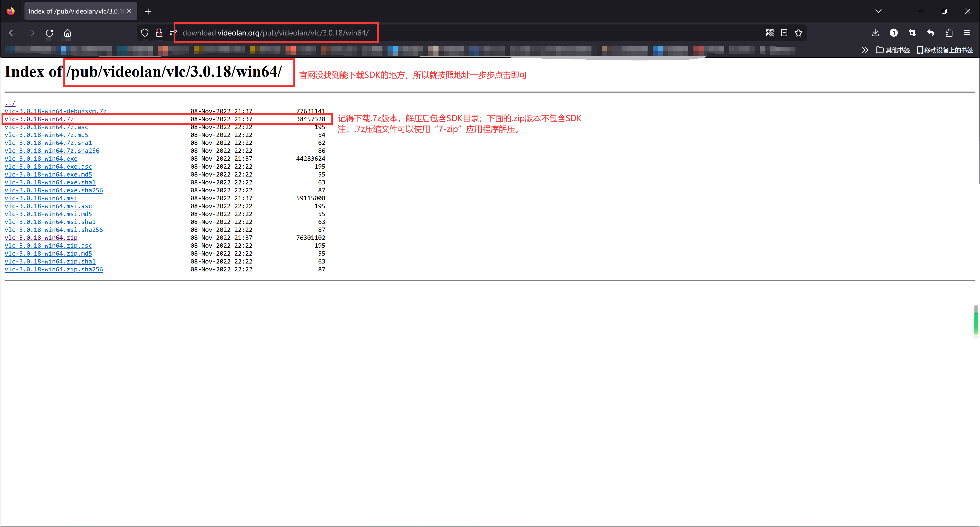This screenshot has height=527, width=980.
Task: Toggle reader view icon in address bar
Action: pos(784,33)
